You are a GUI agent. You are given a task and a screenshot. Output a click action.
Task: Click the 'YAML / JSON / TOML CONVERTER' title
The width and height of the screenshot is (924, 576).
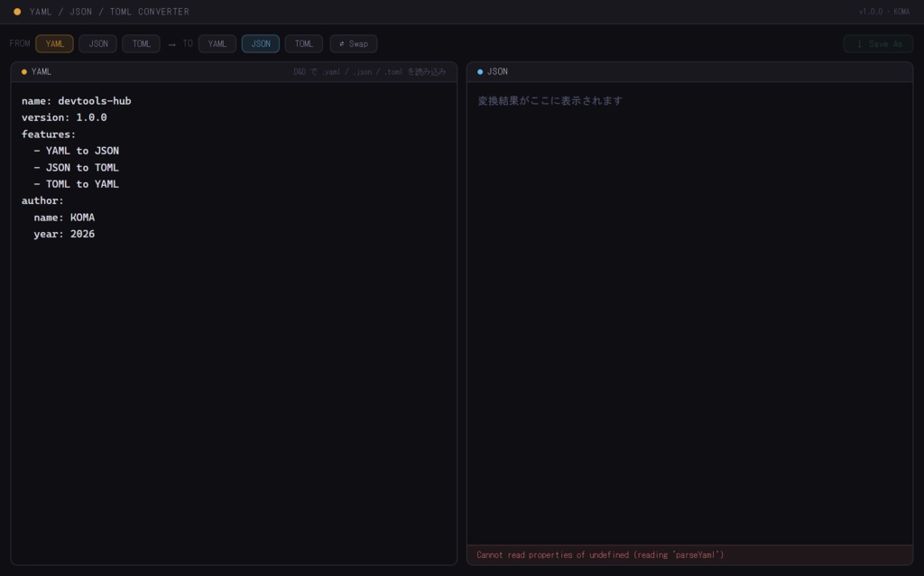109,11
